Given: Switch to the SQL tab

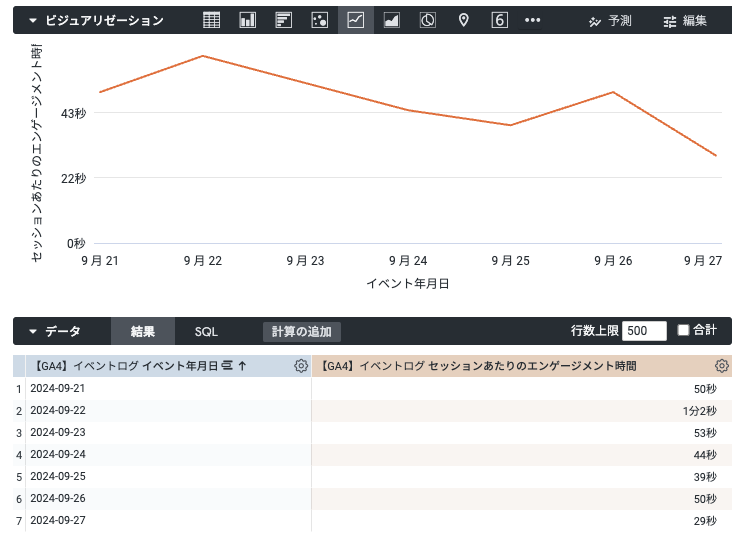Looking at the screenshot, I should pos(206,332).
